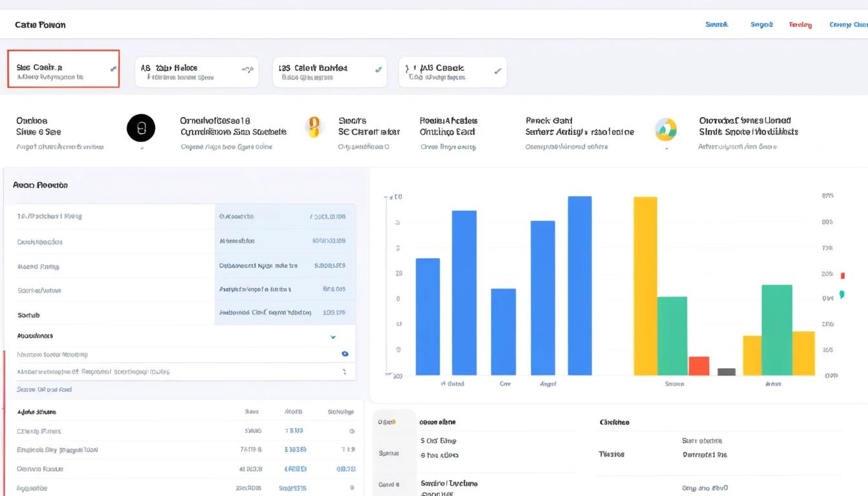Click the yellow badge icon beside SE stat

click(314, 127)
